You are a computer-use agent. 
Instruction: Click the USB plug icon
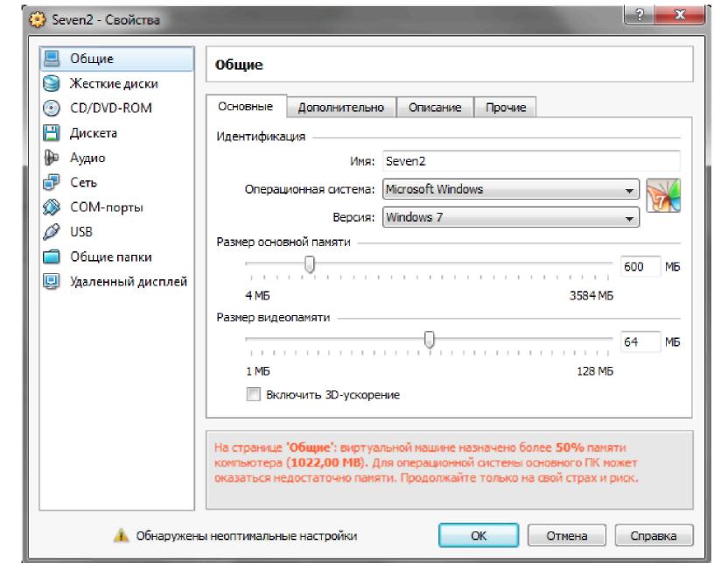tap(52, 232)
